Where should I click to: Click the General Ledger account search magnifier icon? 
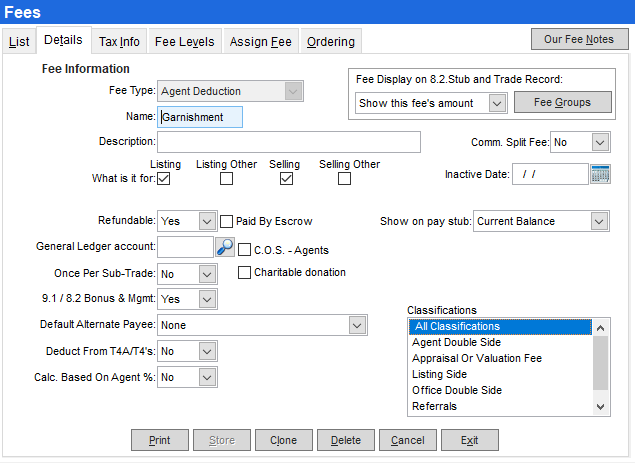[225, 246]
